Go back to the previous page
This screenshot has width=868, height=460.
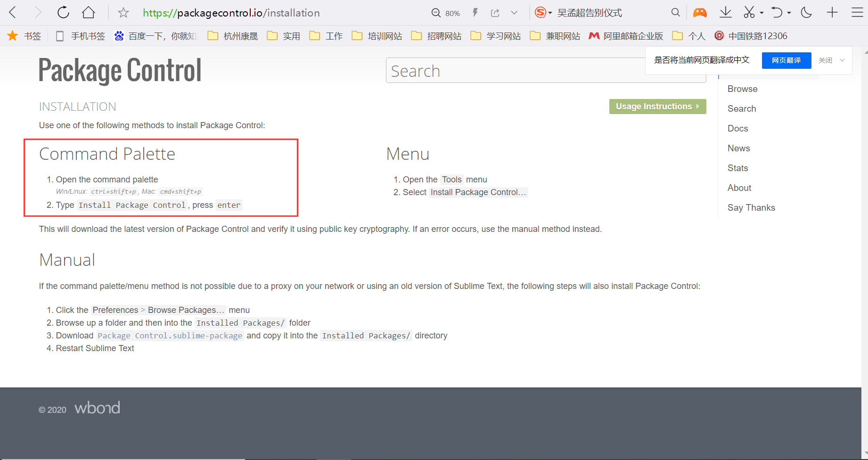click(x=13, y=13)
